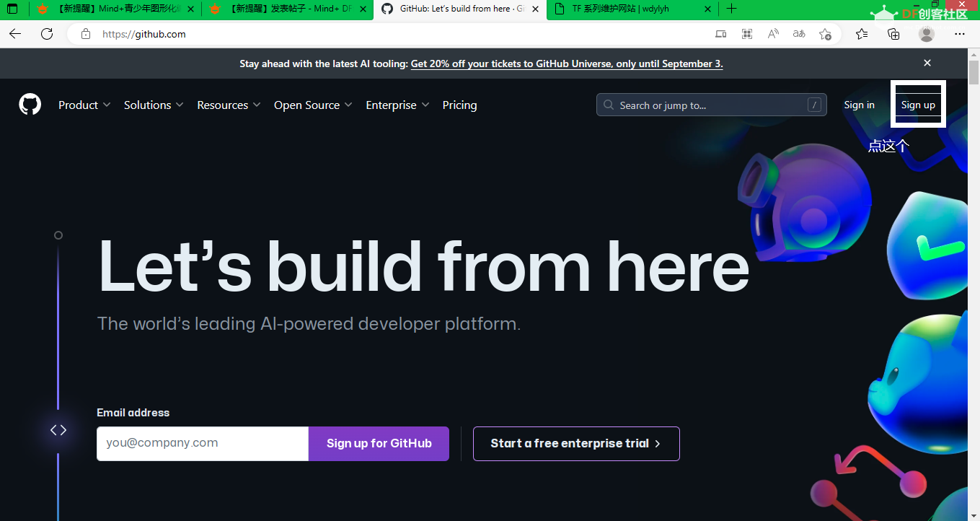
Task: Close the TF 系列维护网站 tab
Action: point(707,9)
